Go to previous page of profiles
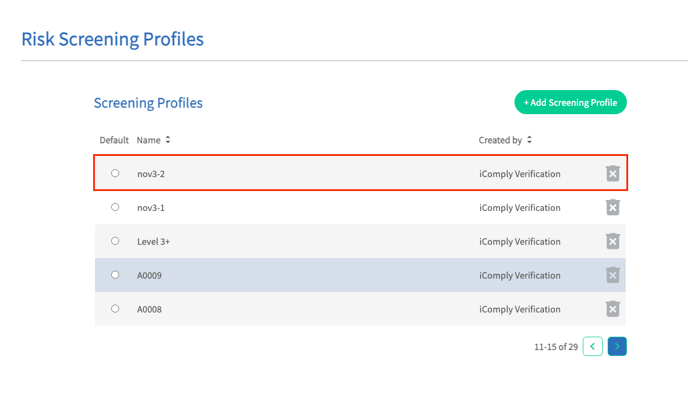688x411 pixels. point(592,347)
